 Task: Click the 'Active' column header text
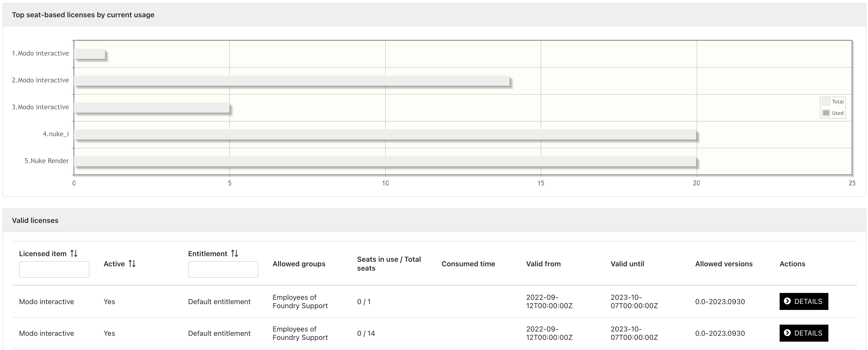[x=114, y=264]
